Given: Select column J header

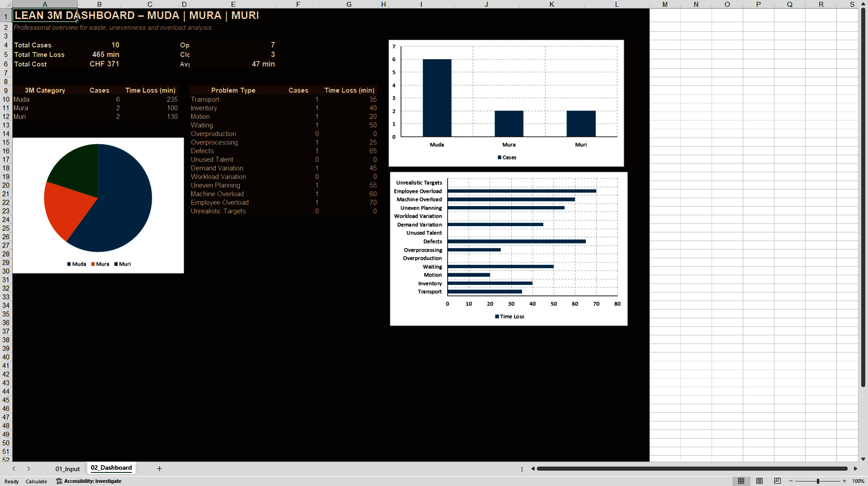Looking at the screenshot, I should coord(486,4).
